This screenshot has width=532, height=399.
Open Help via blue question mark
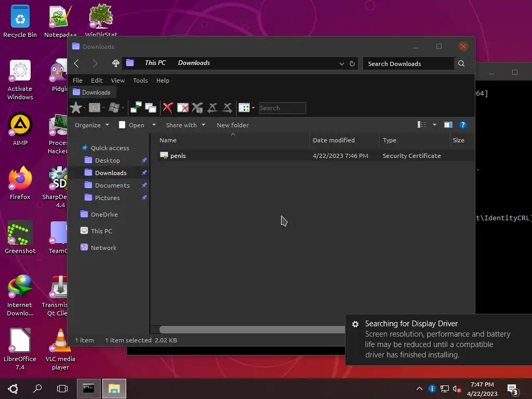(x=463, y=125)
